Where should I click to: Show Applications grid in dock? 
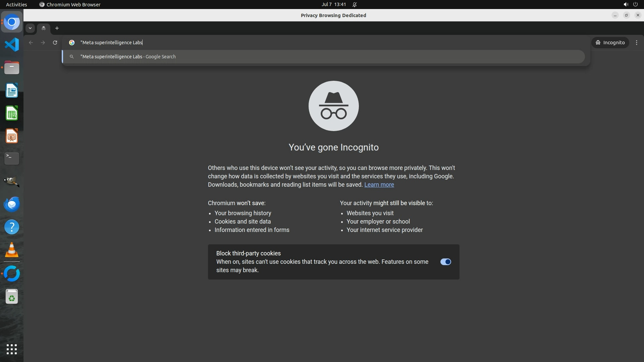pos(12,349)
